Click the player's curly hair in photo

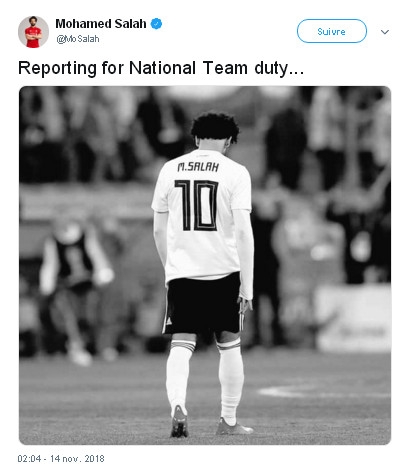click(x=215, y=127)
